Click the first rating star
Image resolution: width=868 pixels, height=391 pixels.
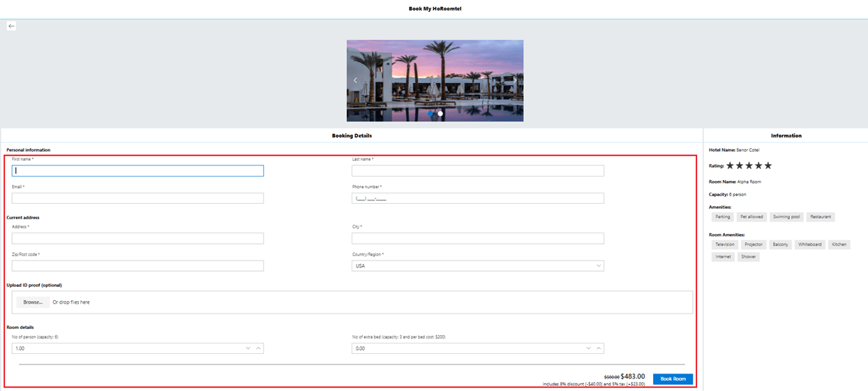point(731,165)
